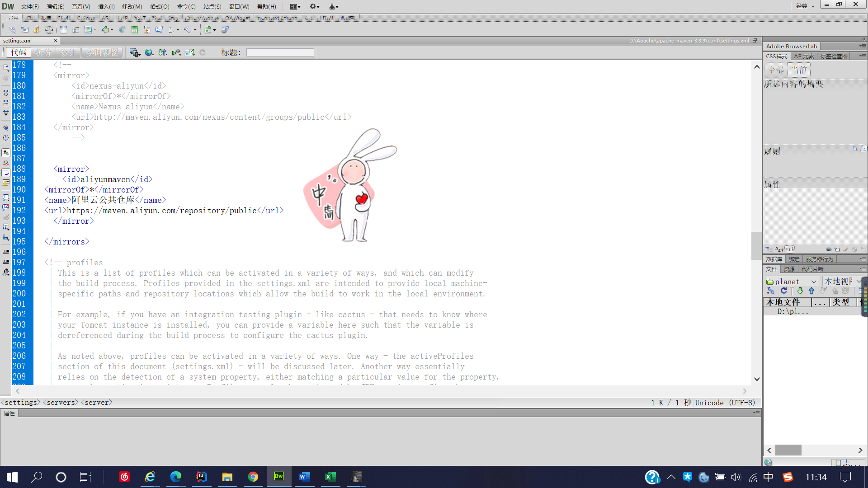Open Google Chrome from the taskbar

(253, 477)
